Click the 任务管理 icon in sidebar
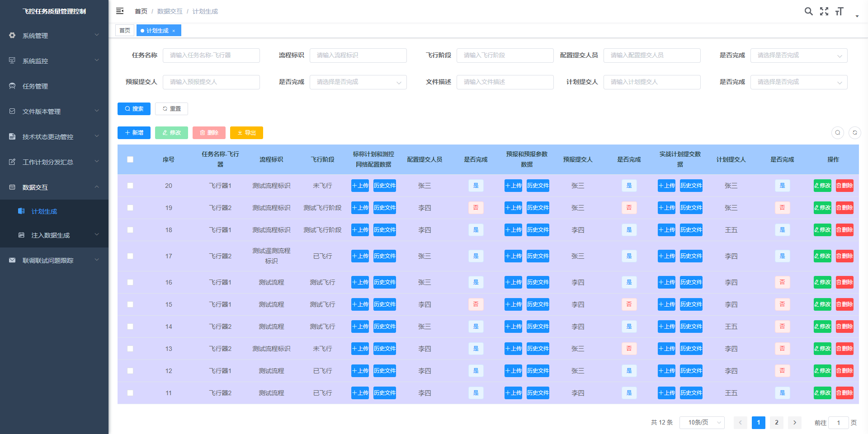Viewport: 868px width, 434px height. tap(12, 86)
